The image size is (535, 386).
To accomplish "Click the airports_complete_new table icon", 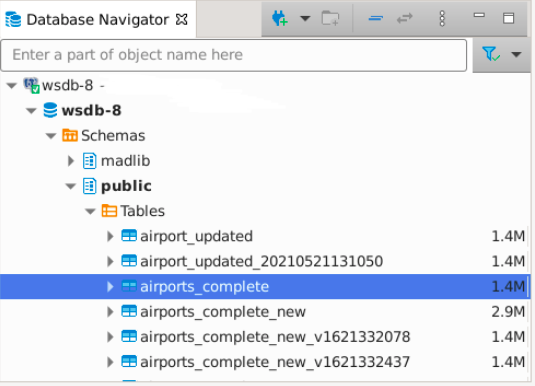I will coord(129,311).
